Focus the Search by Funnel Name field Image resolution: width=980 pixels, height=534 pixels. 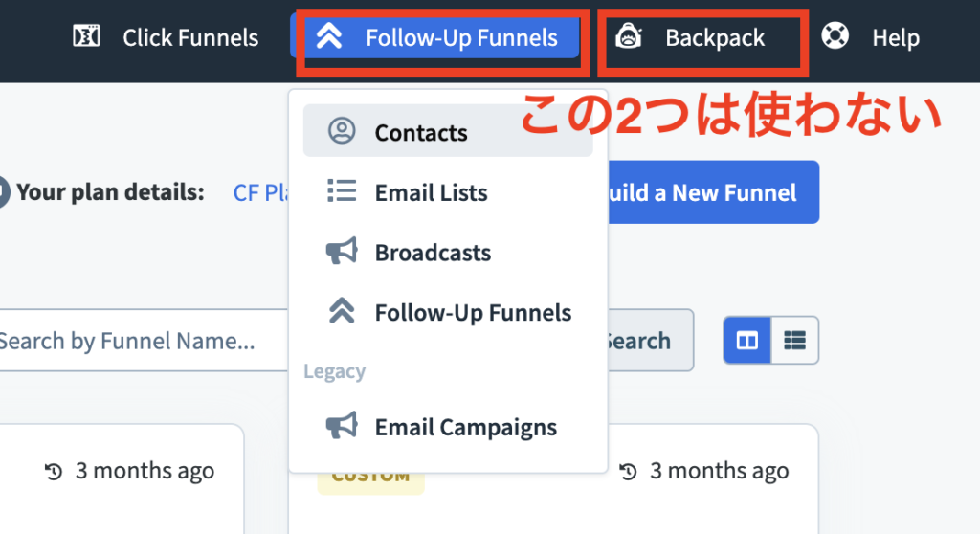(x=144, y=340)
